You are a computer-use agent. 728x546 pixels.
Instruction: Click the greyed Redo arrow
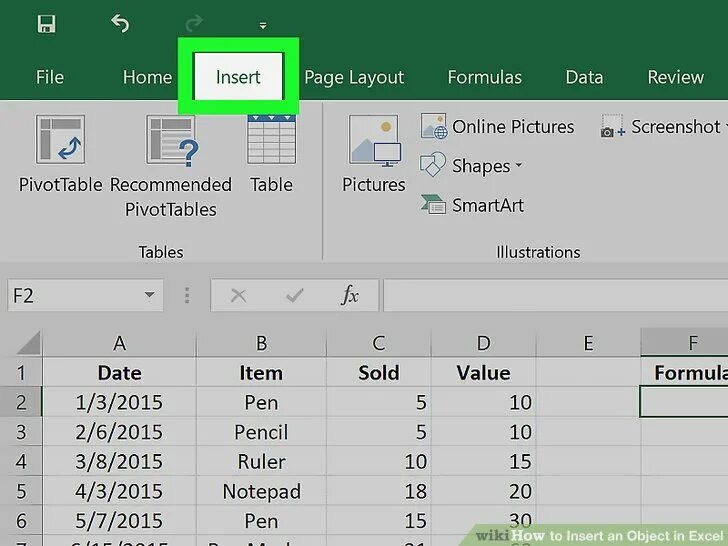pos(194,23)
